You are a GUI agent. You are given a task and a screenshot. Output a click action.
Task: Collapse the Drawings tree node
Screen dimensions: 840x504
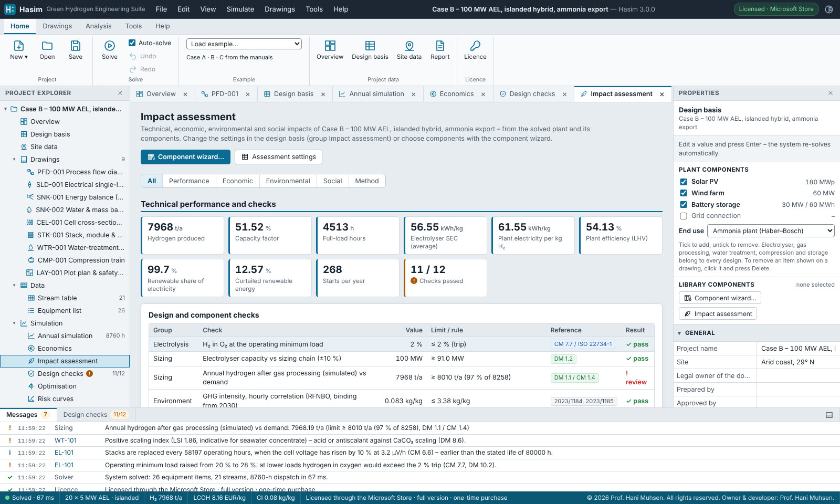14,160
